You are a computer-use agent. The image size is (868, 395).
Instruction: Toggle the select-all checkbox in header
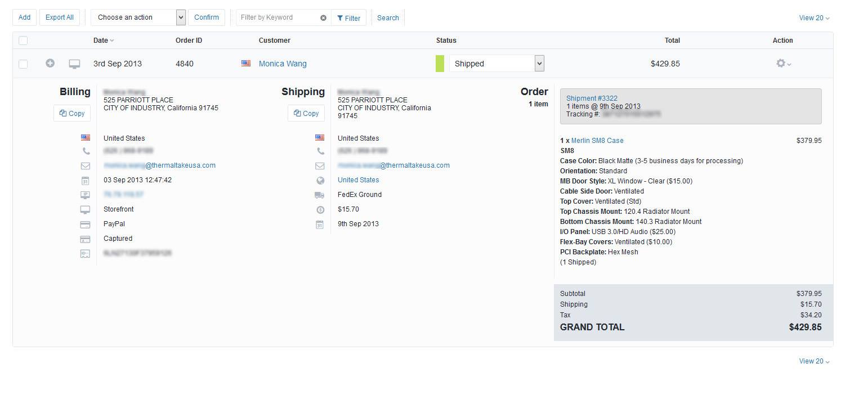tap(23, 41)
